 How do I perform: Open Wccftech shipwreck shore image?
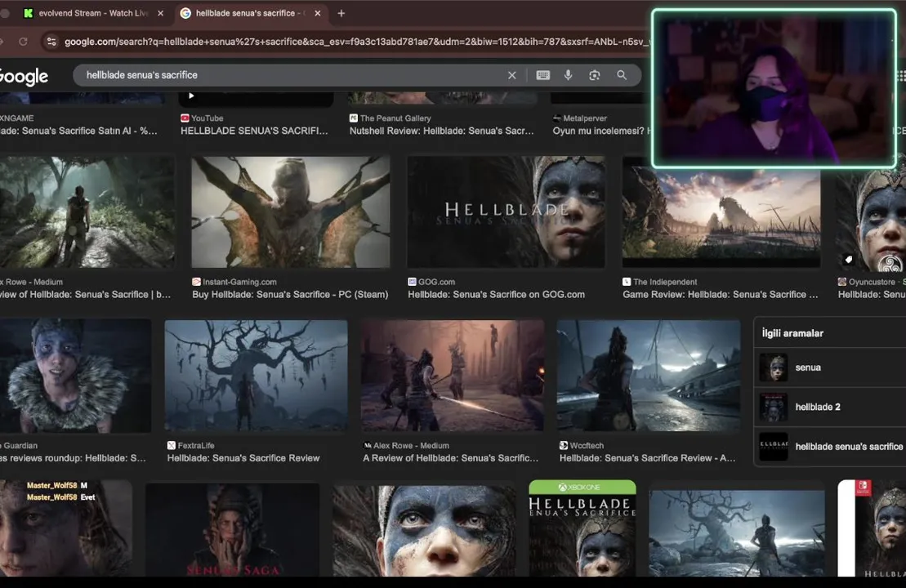pyautogui.click(x=649, y=376)
